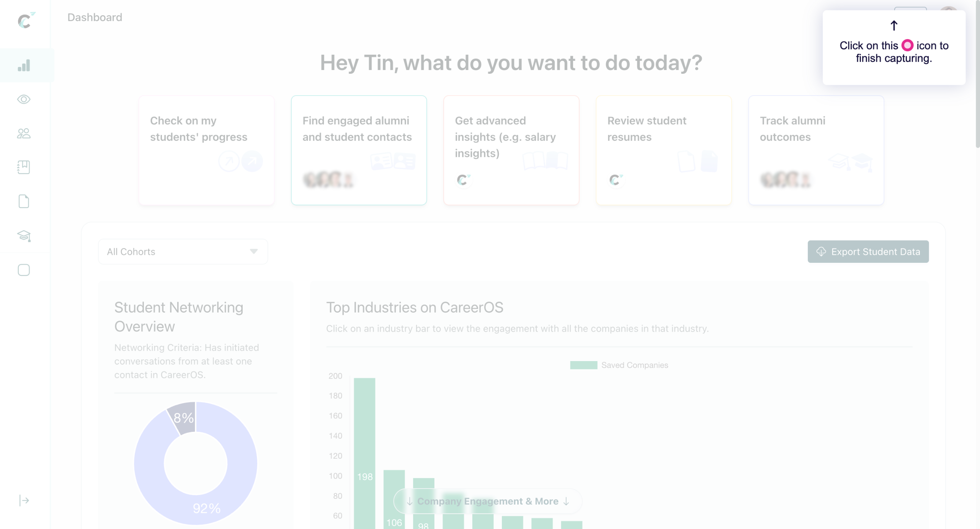This screenshot has width=980, height=529.
Task: Open Review student resumes card
Action: tap(663, 150)
